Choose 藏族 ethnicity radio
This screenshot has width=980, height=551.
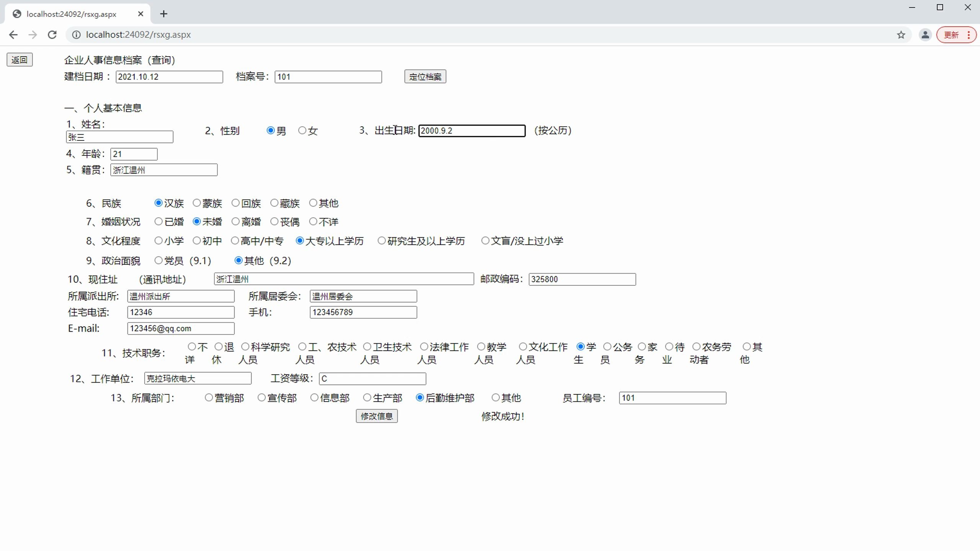[274, 203]
